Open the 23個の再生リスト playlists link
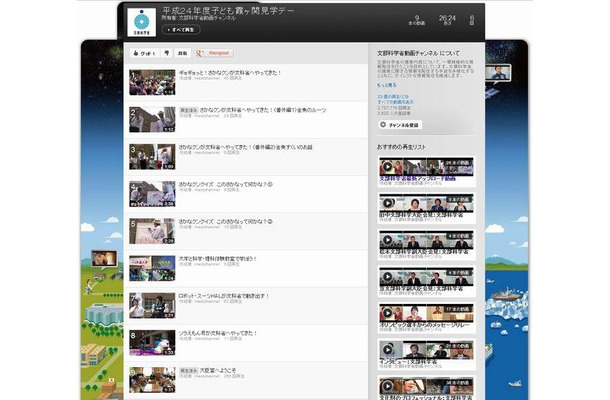Screen dimensions: 610x400 pos(393,96)
